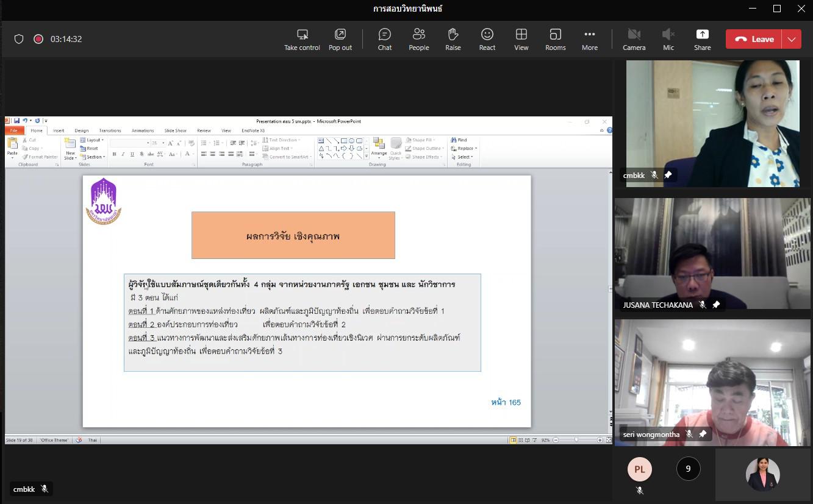Click Reset in the Slides group
Screen dimensions: 813x504
coord(89,149)
